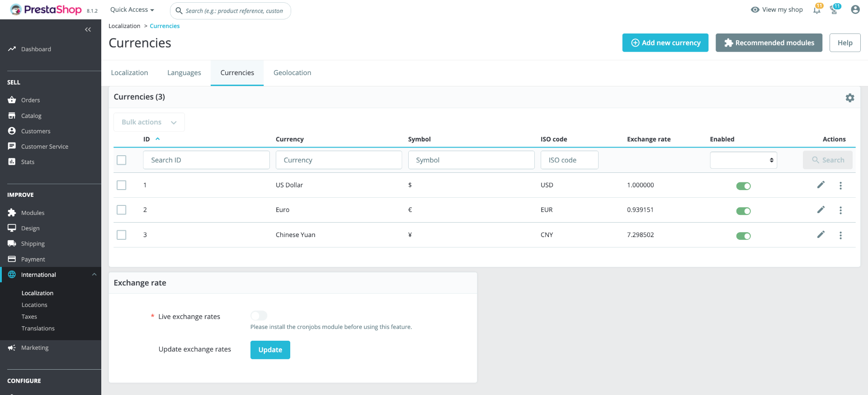Edit the Euro currency with pencil icon
This screenshot has width=868, height=395.
click(821, 209)
